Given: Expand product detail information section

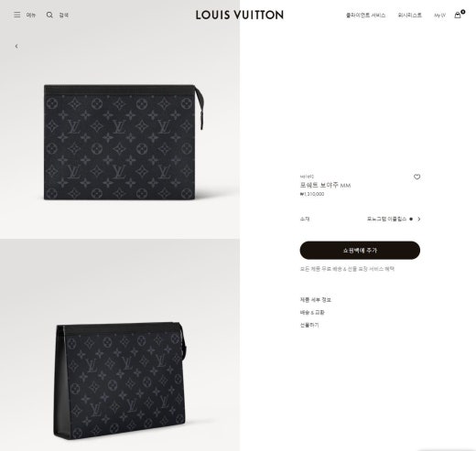Looking at the screenshot, I should point(316,300).
